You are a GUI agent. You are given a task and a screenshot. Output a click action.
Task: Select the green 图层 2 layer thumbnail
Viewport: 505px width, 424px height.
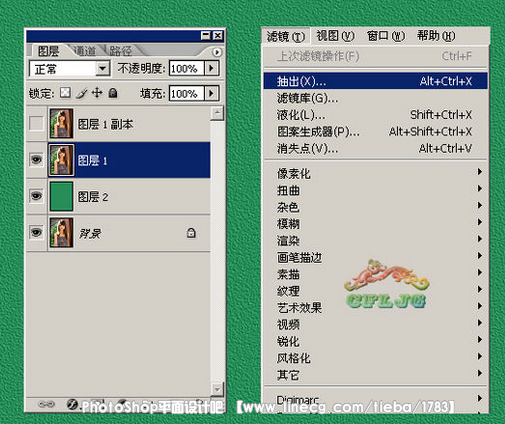pyautogui.click(x=61, y=196)
